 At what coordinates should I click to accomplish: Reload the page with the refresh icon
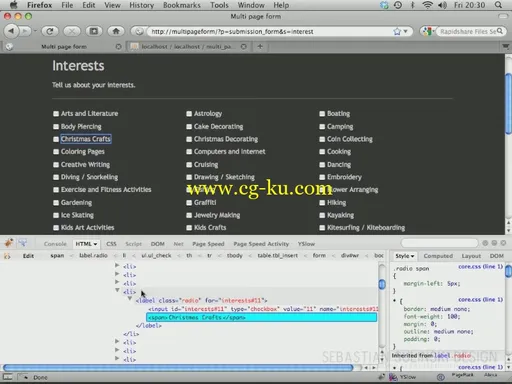pos(50,31)
